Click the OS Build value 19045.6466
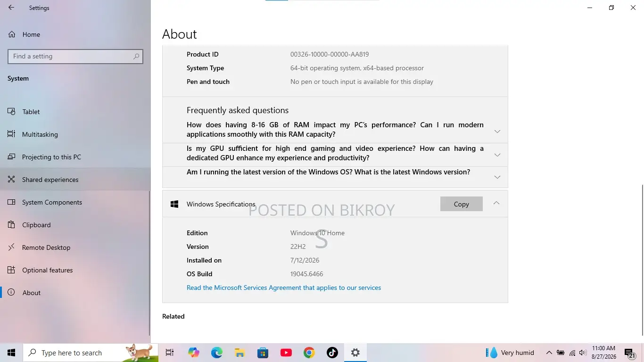 [x=307, y=274]
